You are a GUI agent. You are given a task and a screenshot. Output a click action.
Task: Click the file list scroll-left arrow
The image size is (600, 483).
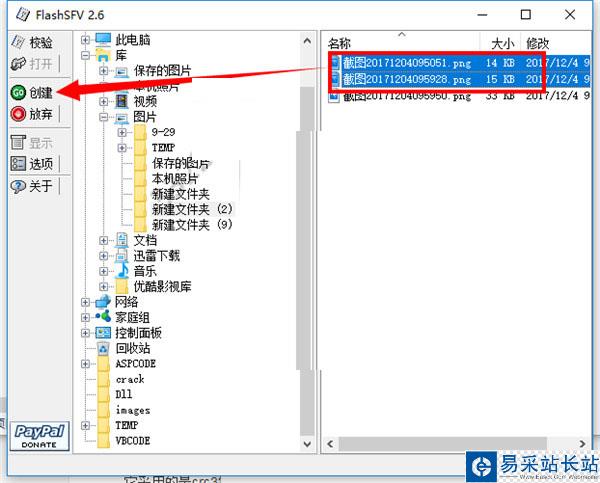pyautogui.click(x=330, y=444)
